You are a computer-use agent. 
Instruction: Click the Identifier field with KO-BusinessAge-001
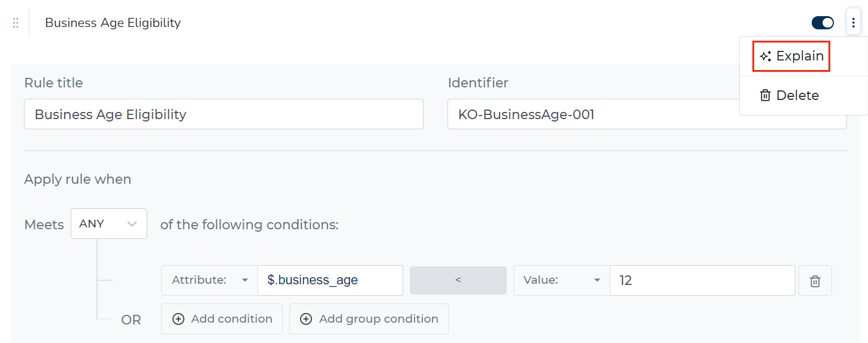click(x=647, y=114)
